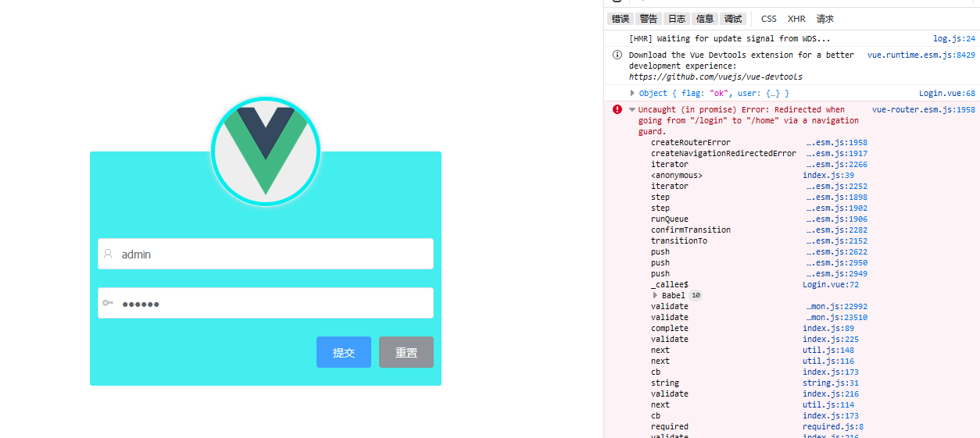Click the complete stack frame text
This screenshot has height=438, width=980.
point(670,328)
